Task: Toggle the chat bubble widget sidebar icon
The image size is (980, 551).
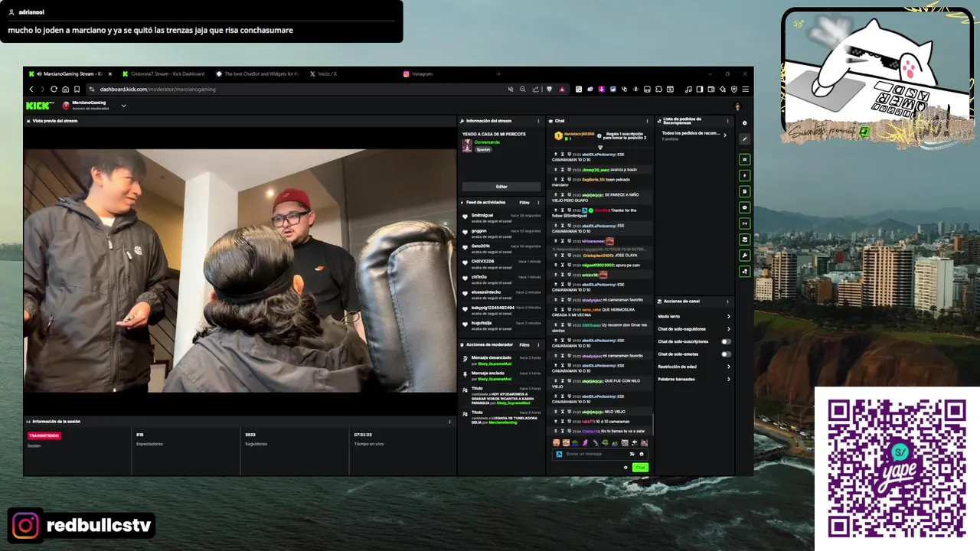Action: pyautogui.click(x=745, y=207)
